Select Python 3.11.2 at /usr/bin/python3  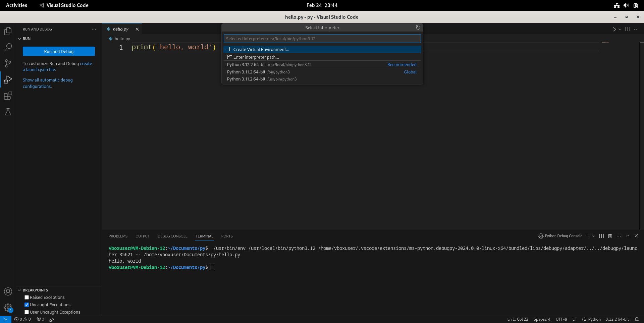click(x=322, y=79)
